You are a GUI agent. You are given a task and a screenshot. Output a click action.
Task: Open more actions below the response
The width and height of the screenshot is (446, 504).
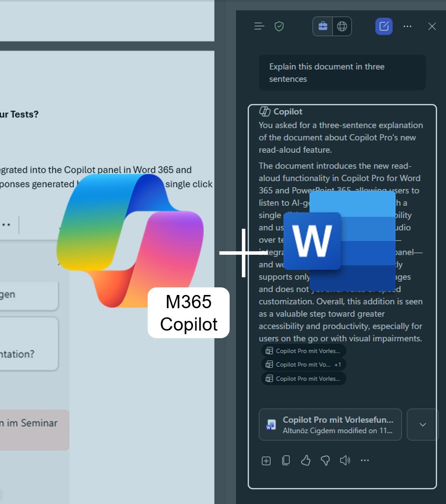click(x=365, y=461)
